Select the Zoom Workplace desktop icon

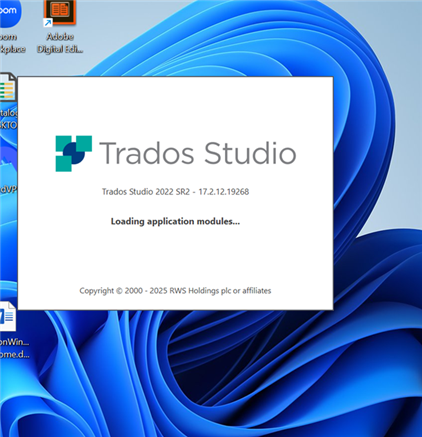point(9,13)
